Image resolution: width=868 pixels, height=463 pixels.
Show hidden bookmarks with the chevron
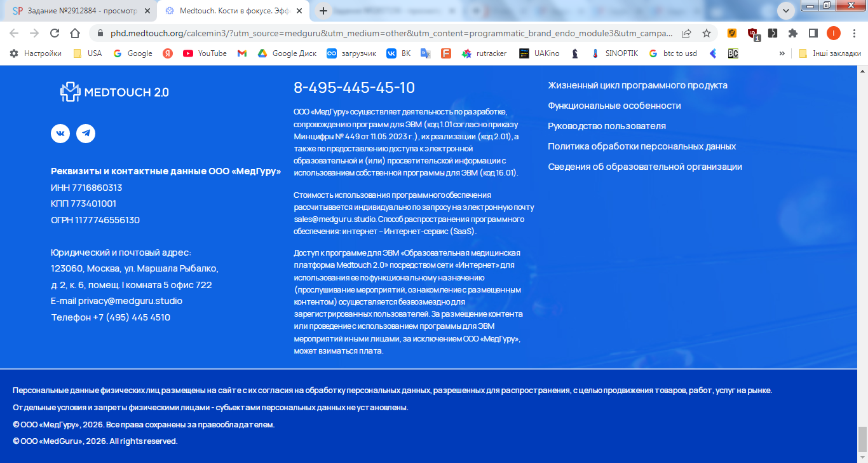[x=782, y=53]
